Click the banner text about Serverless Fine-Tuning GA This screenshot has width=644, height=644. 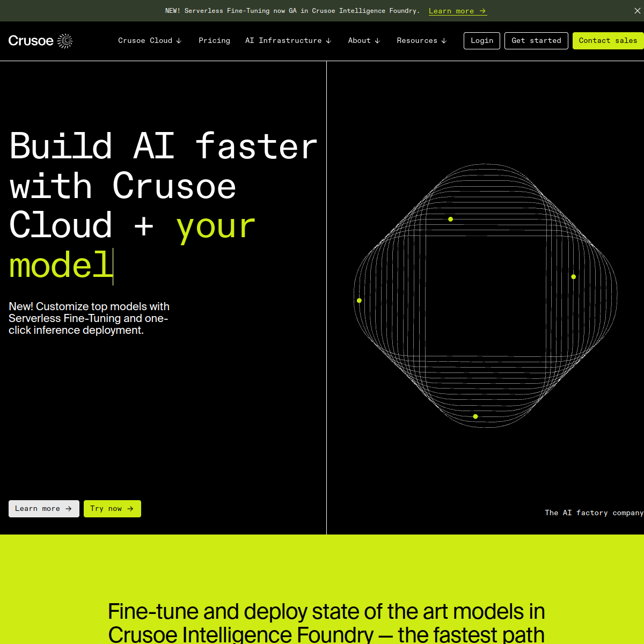click(292, 11)
